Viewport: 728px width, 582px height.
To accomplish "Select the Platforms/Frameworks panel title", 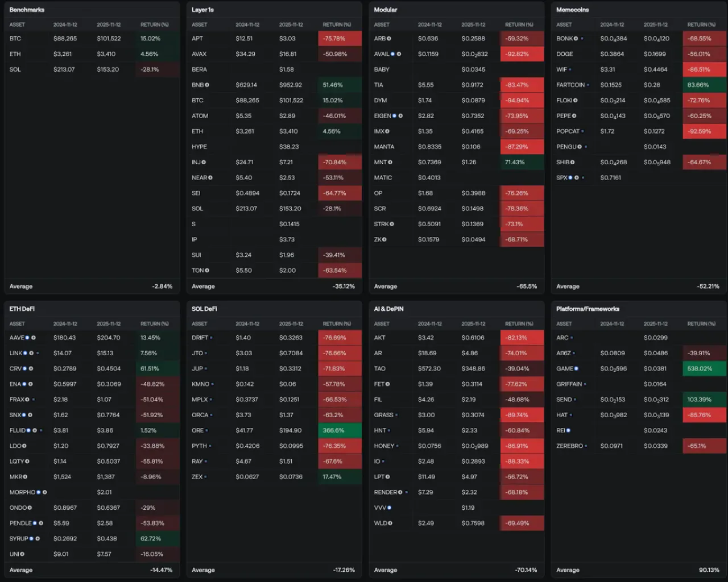I will click(588, 309).
